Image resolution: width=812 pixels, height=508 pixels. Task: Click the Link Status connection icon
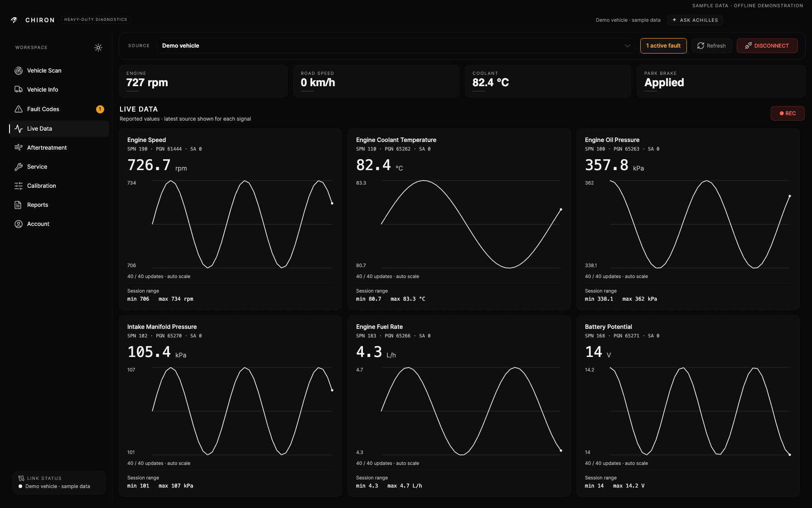(21, 478)
